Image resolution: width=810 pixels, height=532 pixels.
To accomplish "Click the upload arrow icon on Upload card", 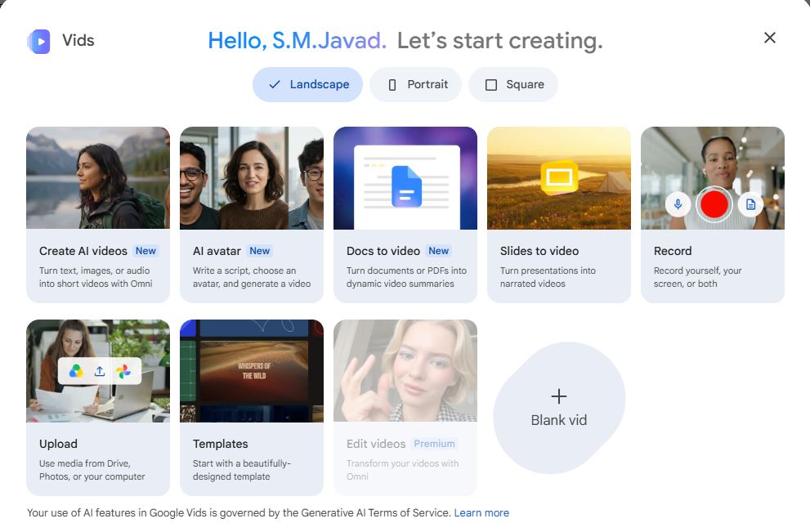I will point(100,371).
